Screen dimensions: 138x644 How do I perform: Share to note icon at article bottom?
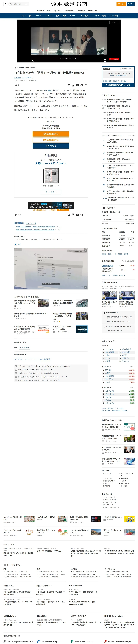coord(73,215)
